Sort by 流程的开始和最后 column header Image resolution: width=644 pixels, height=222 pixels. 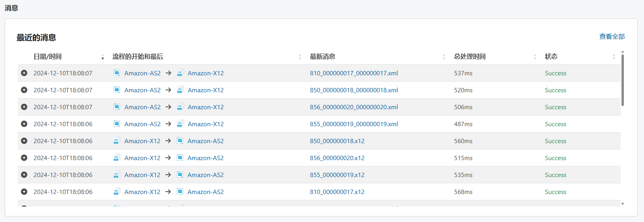137,56
